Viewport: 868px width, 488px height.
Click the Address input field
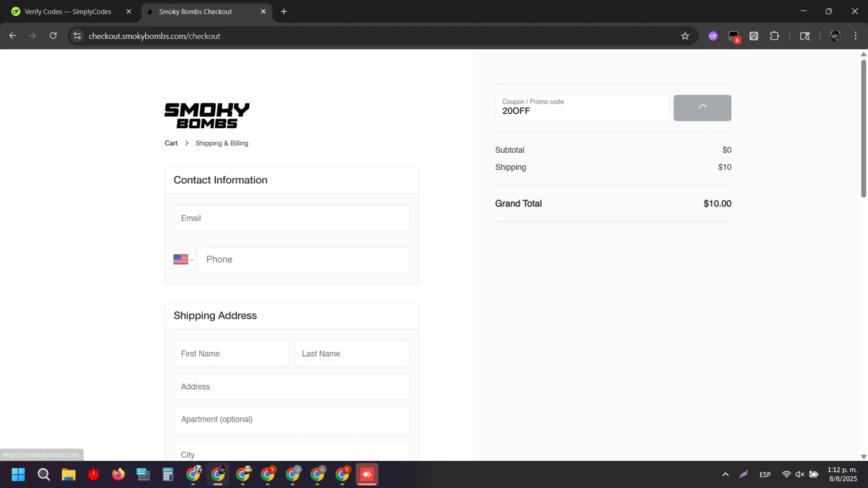[x=292, y=387]
